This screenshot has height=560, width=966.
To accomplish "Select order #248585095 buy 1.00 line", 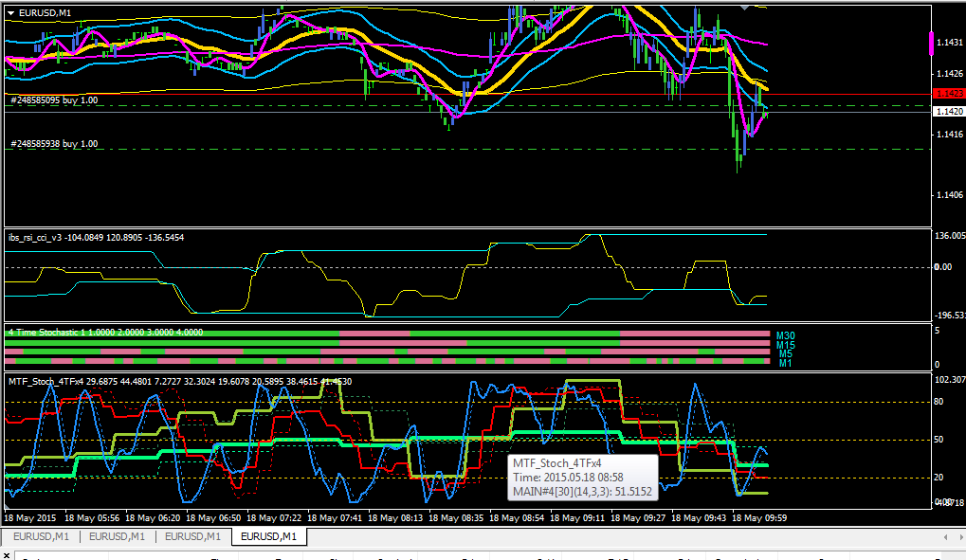I will point(54,99).
